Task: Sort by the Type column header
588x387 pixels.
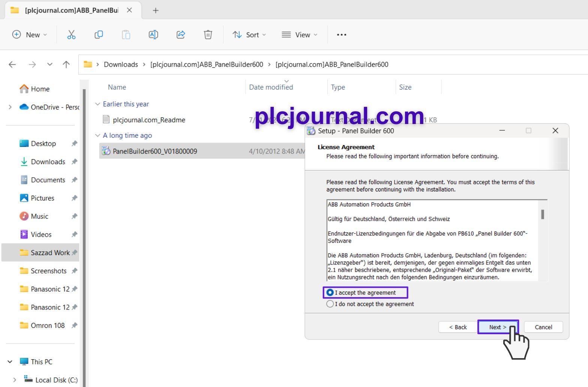Action: pyautogui.click(x=338, y=87)
